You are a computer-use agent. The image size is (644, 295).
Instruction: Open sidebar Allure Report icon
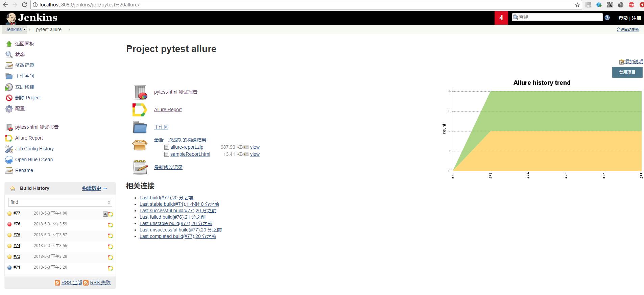pos(9,138)
